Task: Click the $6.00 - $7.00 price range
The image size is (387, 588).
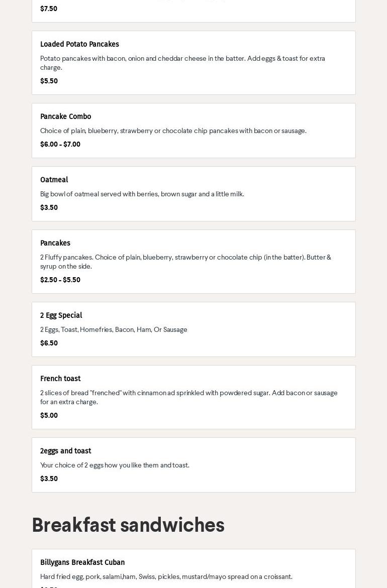Action: pyautogui.click(x=60, y=144)
